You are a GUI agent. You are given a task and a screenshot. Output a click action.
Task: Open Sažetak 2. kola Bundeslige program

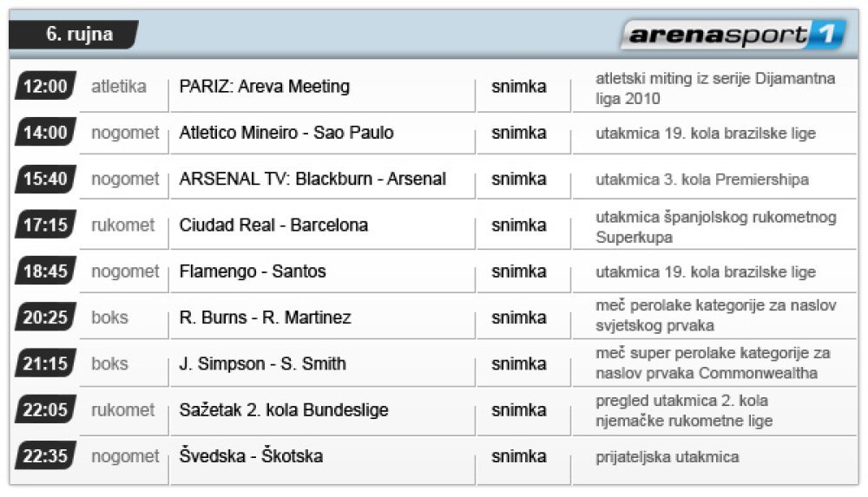[x=284, y=409]
